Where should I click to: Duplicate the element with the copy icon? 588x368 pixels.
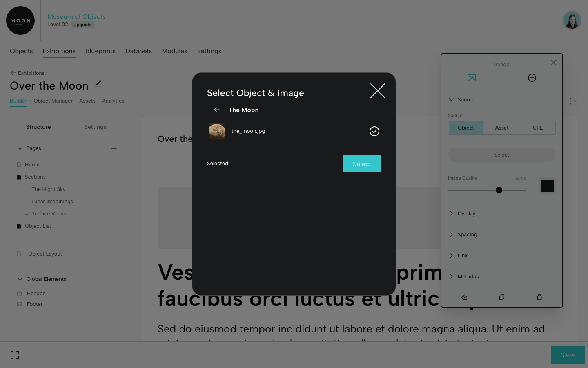[x=501, y=297]
